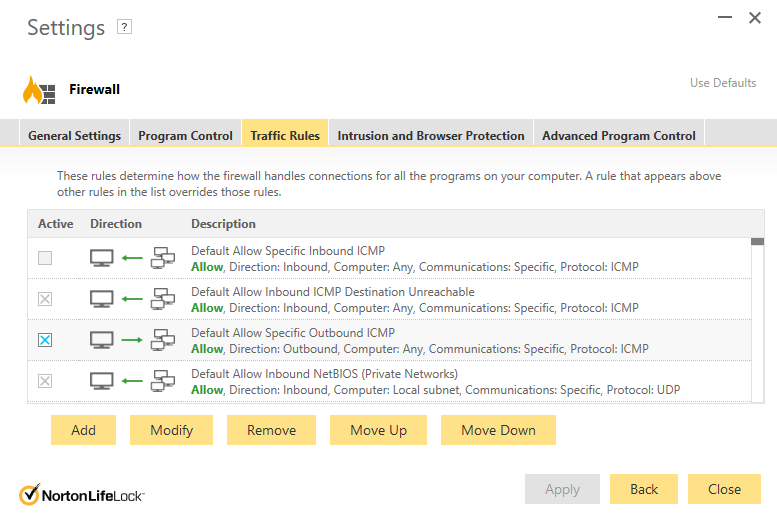
Task: Open the Program Control tab
Action: [x=186, y=135]
